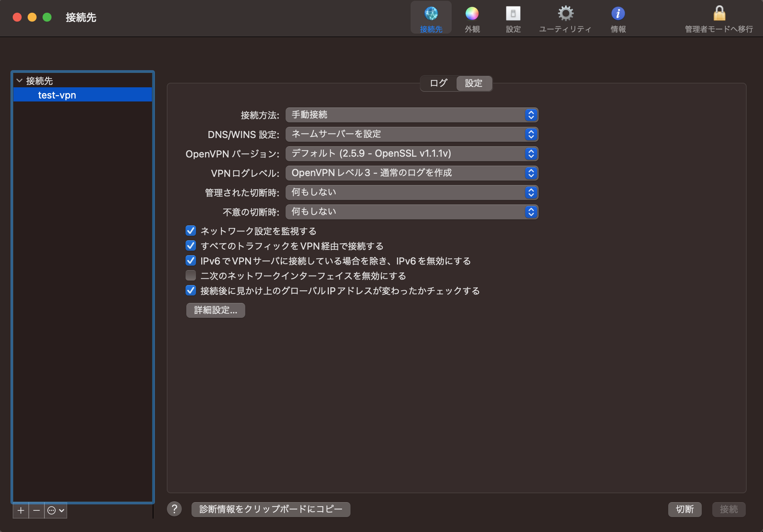
Task: Switch to the ログ tab
Action: 438,83
